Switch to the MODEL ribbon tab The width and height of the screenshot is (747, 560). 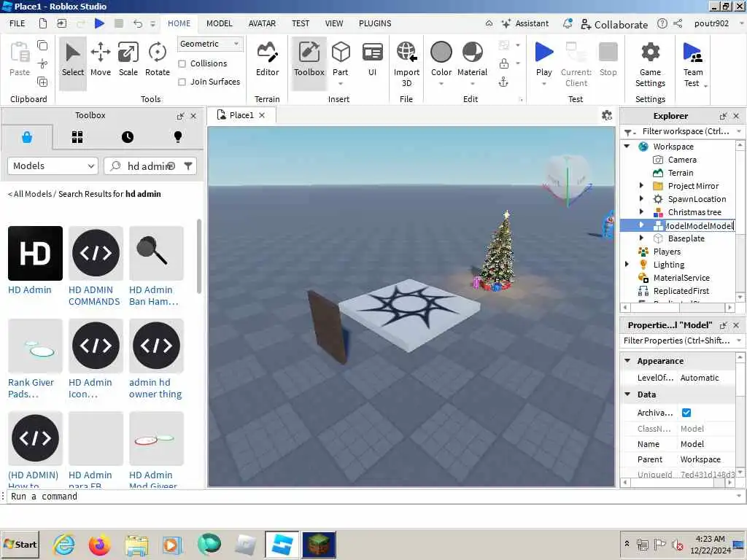[x=219, y=23]
